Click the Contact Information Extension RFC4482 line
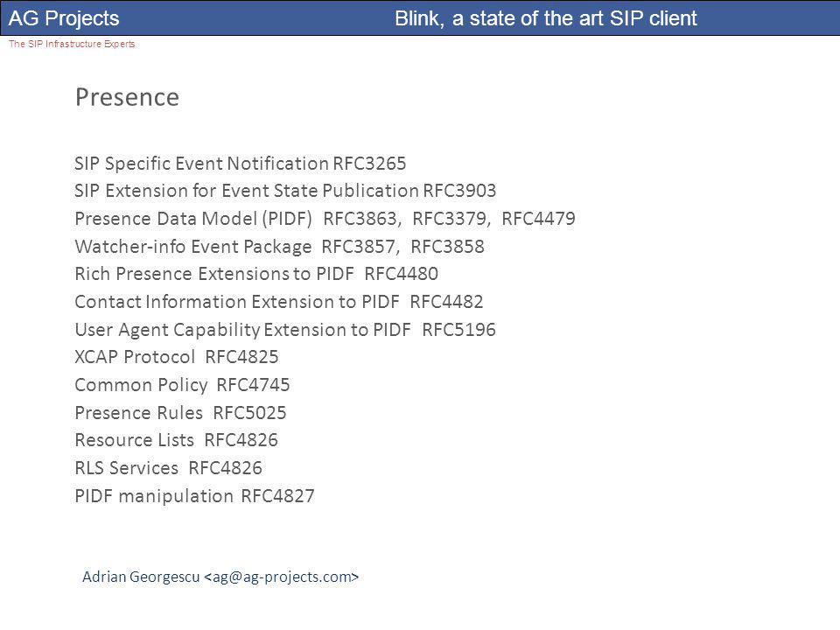Screen dimensions: 840x630 coord(279,302)
